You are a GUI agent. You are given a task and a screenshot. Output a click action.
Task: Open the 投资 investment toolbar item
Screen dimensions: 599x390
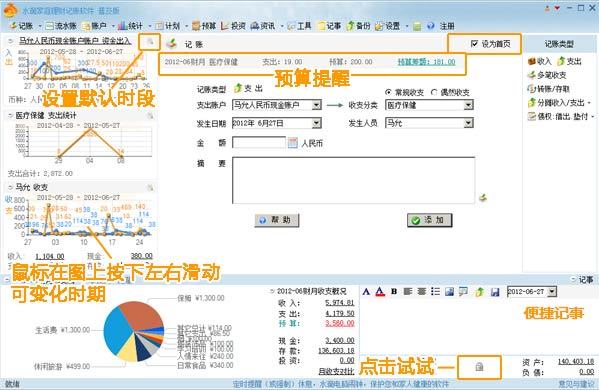click(x=233, y=26)
